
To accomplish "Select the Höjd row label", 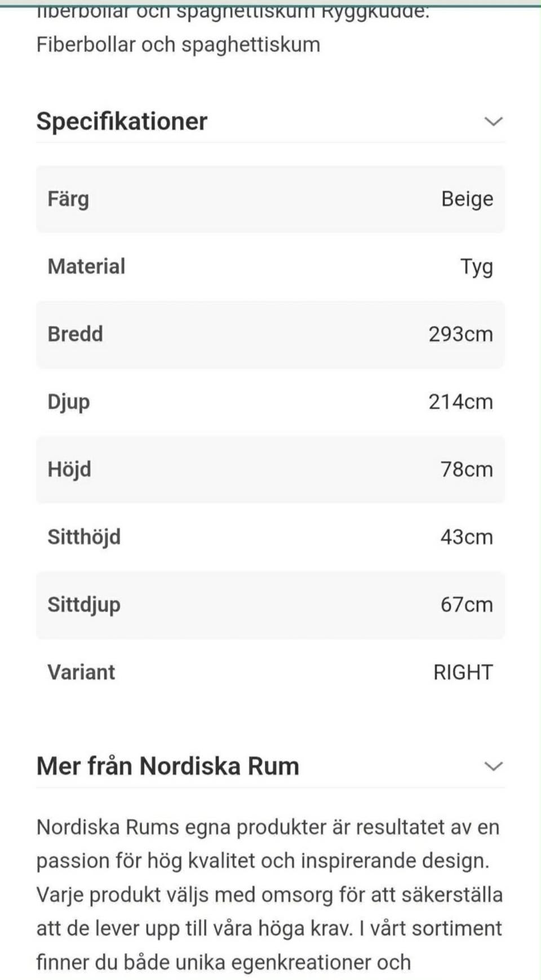I will (69, 469).
